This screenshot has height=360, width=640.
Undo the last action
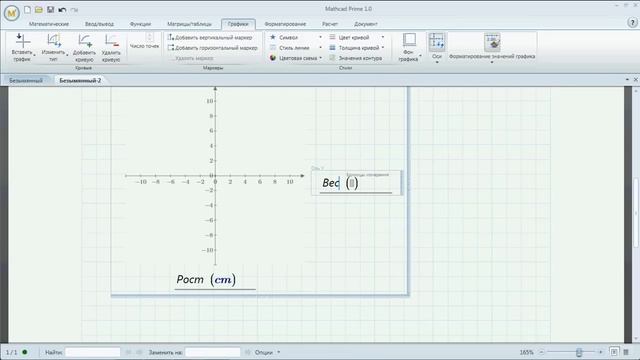[x=62, y=9]
